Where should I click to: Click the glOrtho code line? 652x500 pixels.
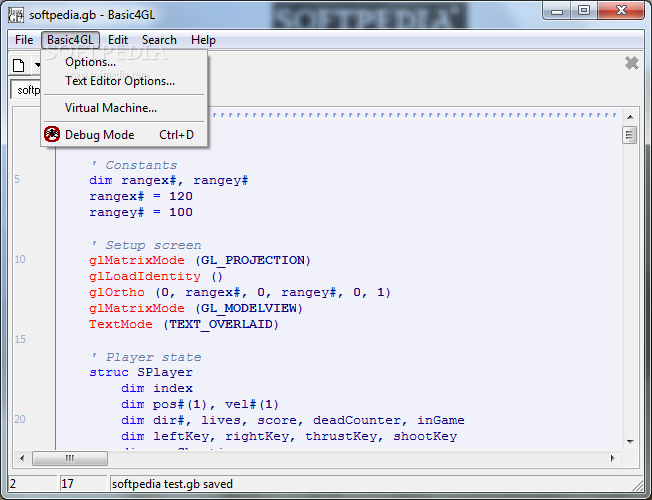[x=240, y=292]
